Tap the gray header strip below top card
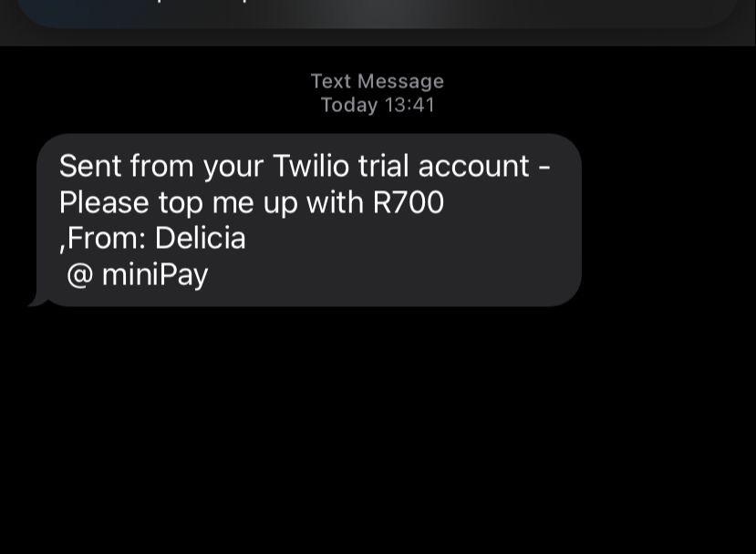The width and height of the screenshot is (756, 554). pos(378,37)
